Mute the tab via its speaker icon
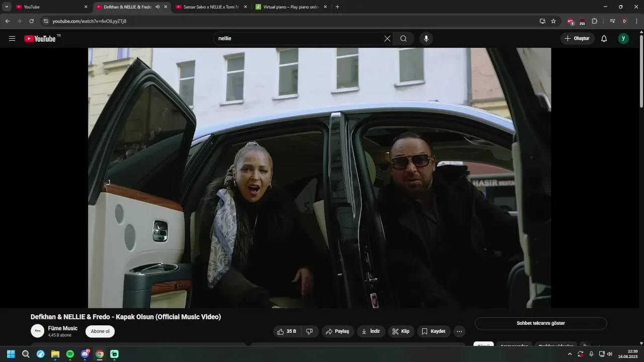Image resolution: width=644 pixels, height=362 pixels. click(157, 7)
